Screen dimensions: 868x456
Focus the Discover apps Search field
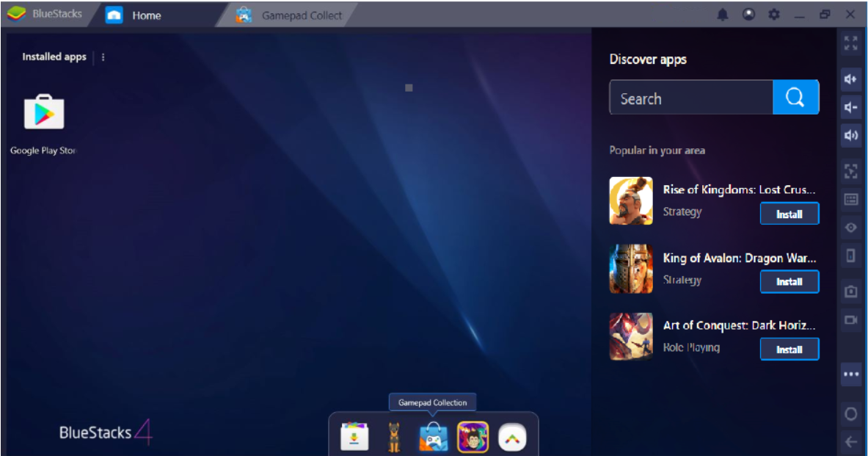[x=691, y=98]
